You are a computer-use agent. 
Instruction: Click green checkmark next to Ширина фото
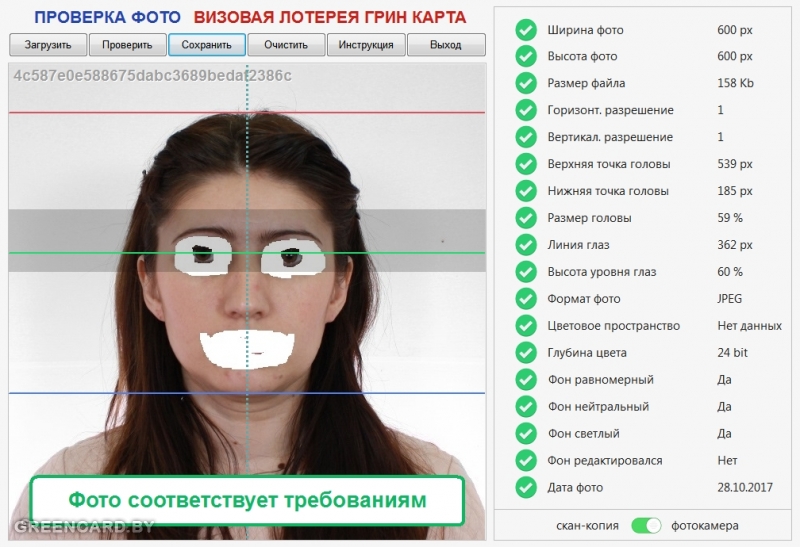(526, 30)
